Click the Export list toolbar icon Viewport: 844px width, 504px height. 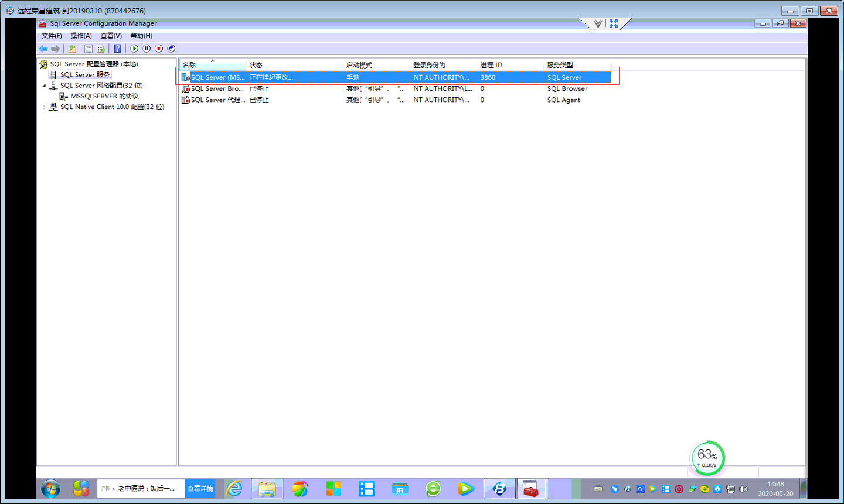point(101,49)
